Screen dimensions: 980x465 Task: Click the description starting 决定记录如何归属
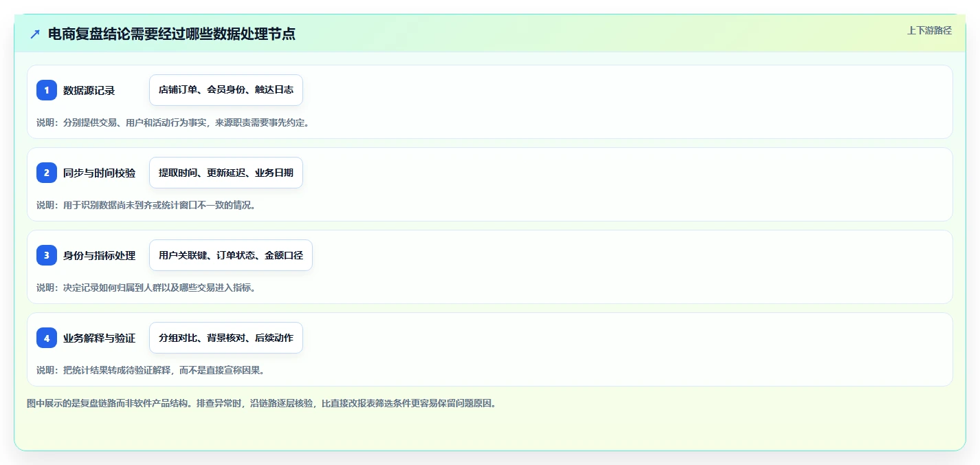coord(146,288)
